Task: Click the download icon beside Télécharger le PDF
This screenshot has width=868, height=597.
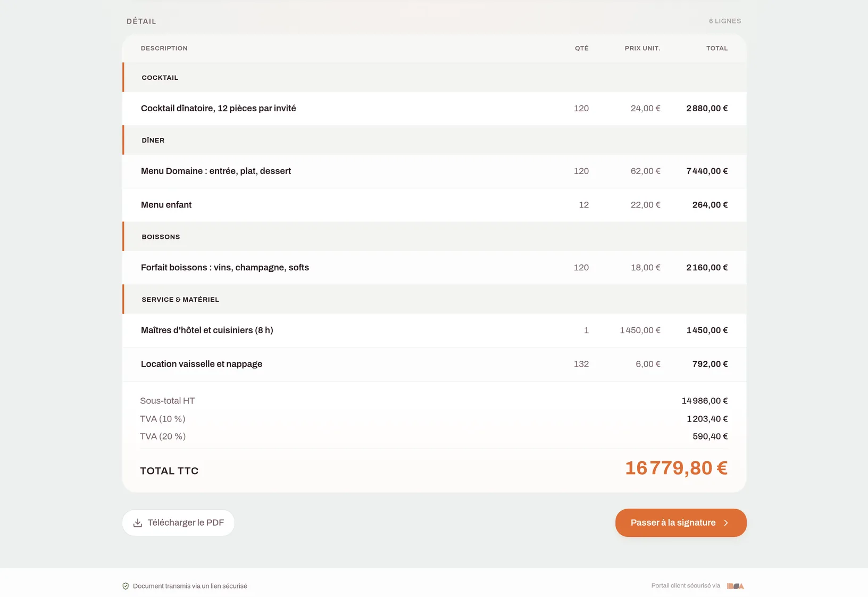Action: [138, 523]
